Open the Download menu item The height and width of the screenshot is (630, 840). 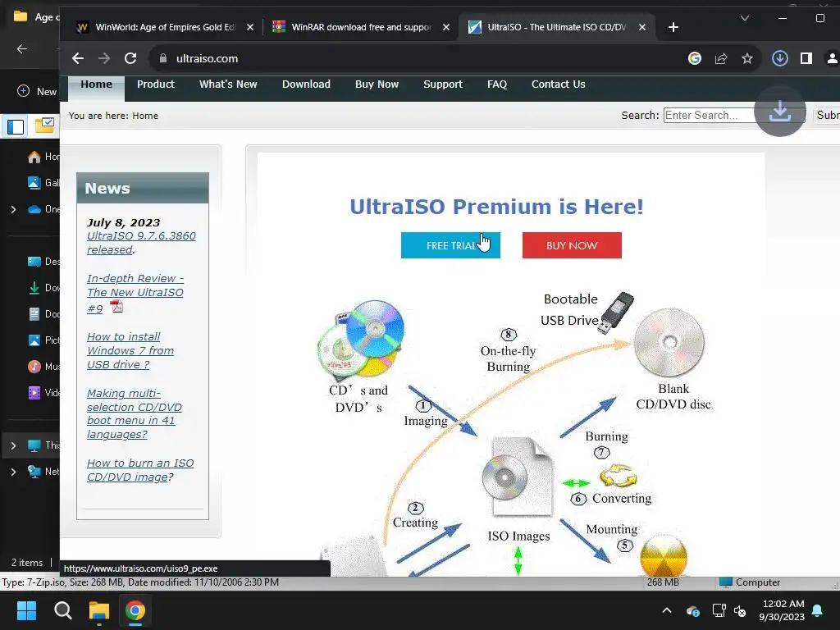click(x=307, y=84)
